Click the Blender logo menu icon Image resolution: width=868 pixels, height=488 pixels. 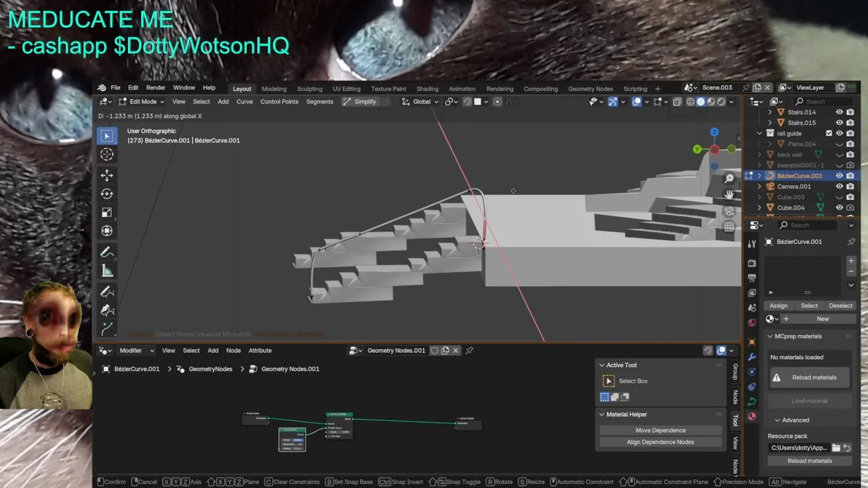click(102, 88)
